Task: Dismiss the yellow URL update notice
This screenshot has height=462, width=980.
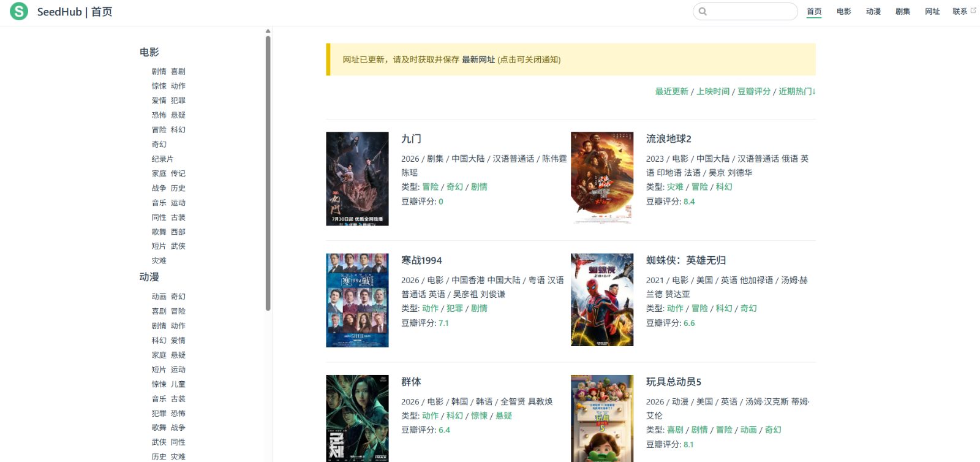Action: pos(571,59)
